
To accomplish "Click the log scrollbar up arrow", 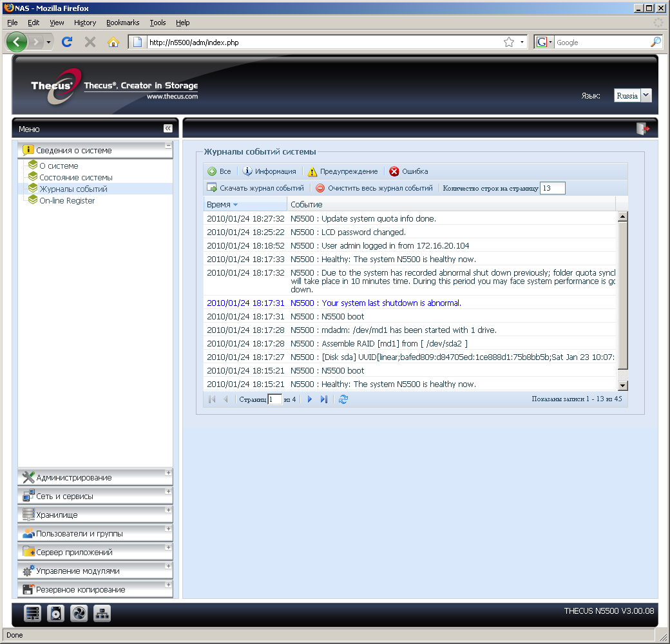I will (x=622, y=216).
